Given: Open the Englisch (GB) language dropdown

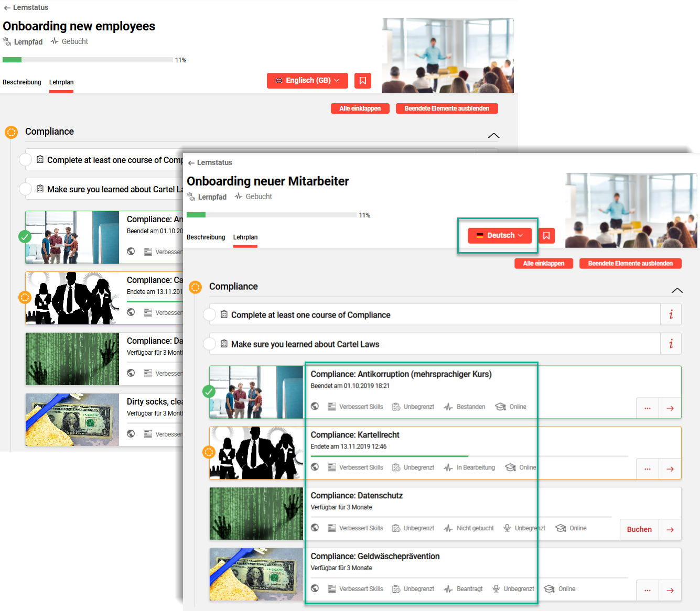Looking at the screenshot, I should (x=307, y=80).
